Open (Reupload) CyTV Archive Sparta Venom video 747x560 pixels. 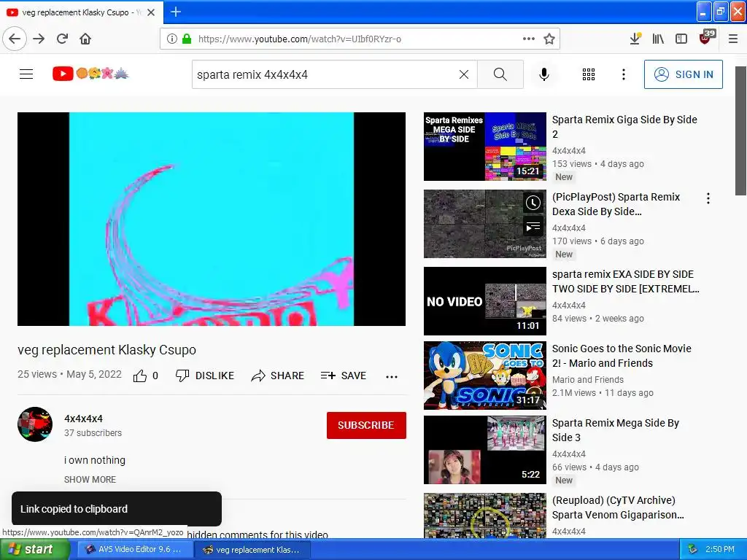coord(618,507)
